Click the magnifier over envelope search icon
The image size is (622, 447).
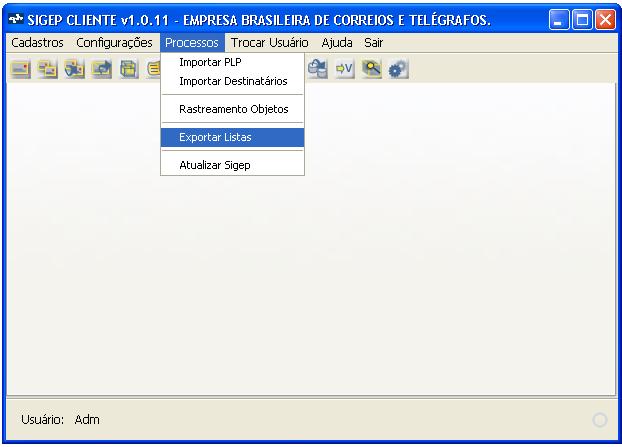pyautogui.click(x=371, y=69)
